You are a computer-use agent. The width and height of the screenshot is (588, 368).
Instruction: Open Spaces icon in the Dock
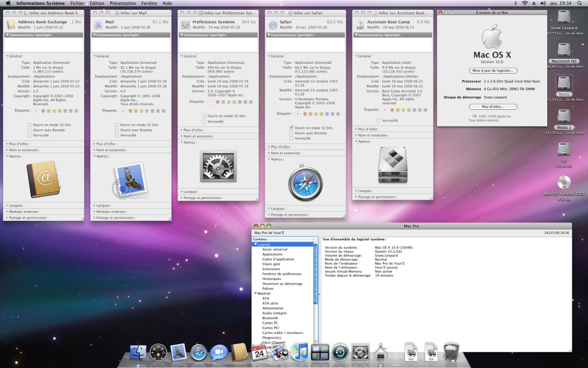tap(320, 352)
